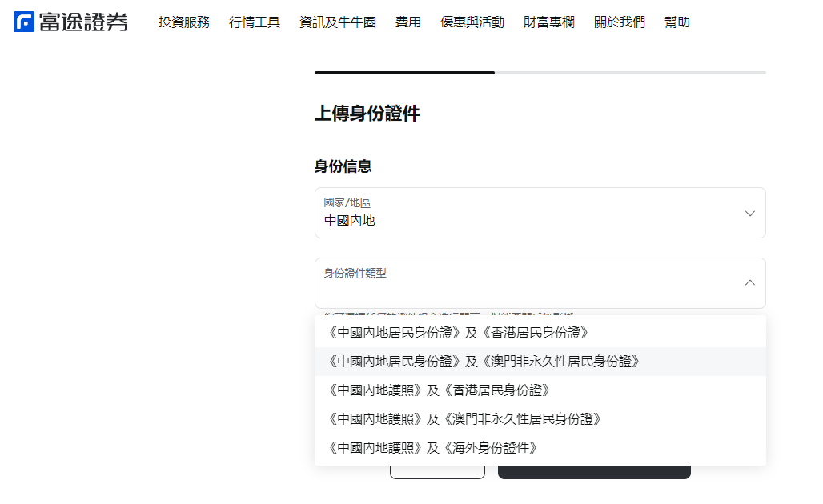Open the 資訊及牛牛圈 menu
The height and width of the screenshot is (504, 823).
(338, 22)
